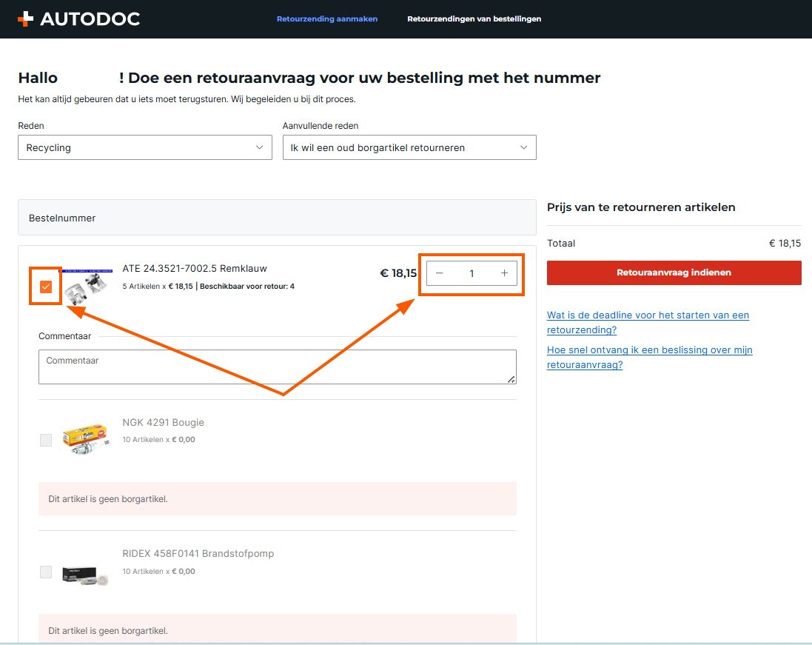Increase quantity with the plus icon

(x=504, y=273)
